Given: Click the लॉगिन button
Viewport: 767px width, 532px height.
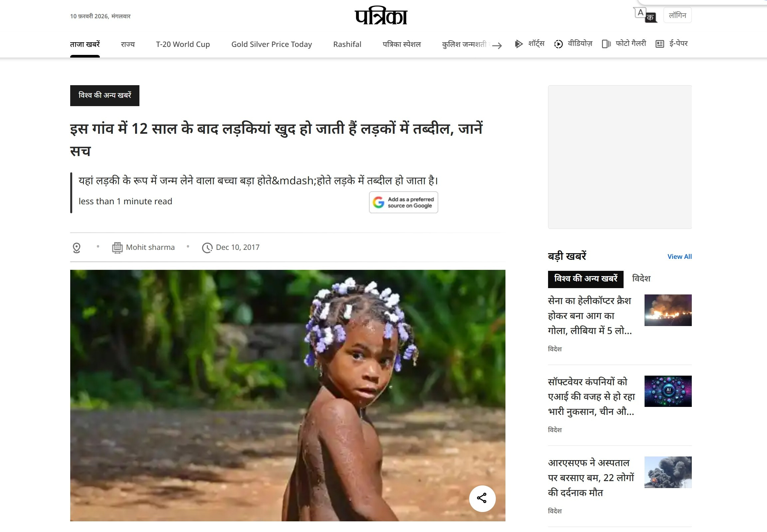Looking at the screenshot, I should pyautogui.click(x=677, y=15).
